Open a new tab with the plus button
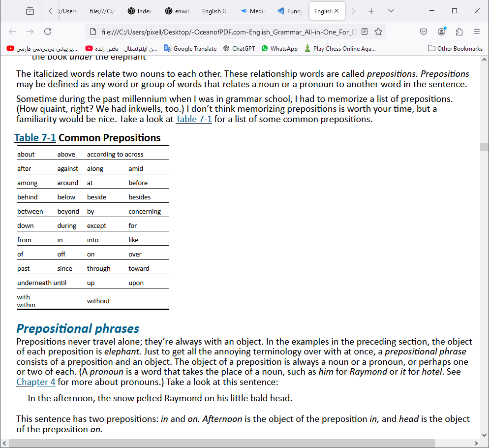 click(x=371, y=11)
